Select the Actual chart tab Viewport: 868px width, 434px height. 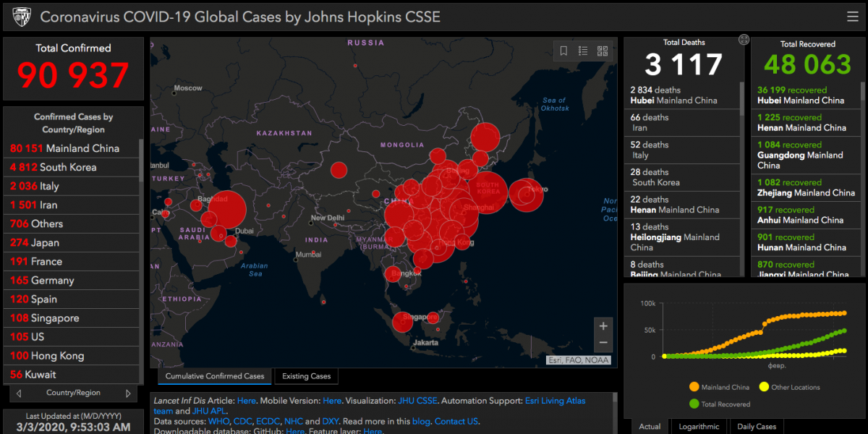pos(650,426)
